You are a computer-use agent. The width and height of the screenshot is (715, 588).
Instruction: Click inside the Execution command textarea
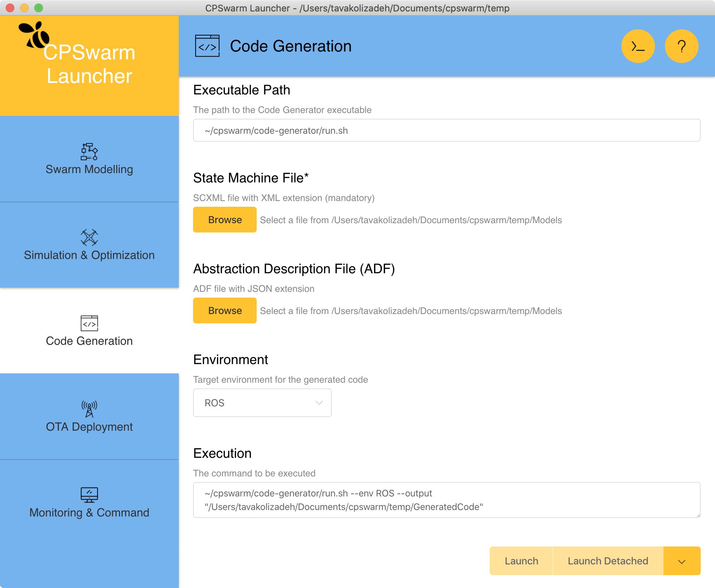[x=446, y=500]
